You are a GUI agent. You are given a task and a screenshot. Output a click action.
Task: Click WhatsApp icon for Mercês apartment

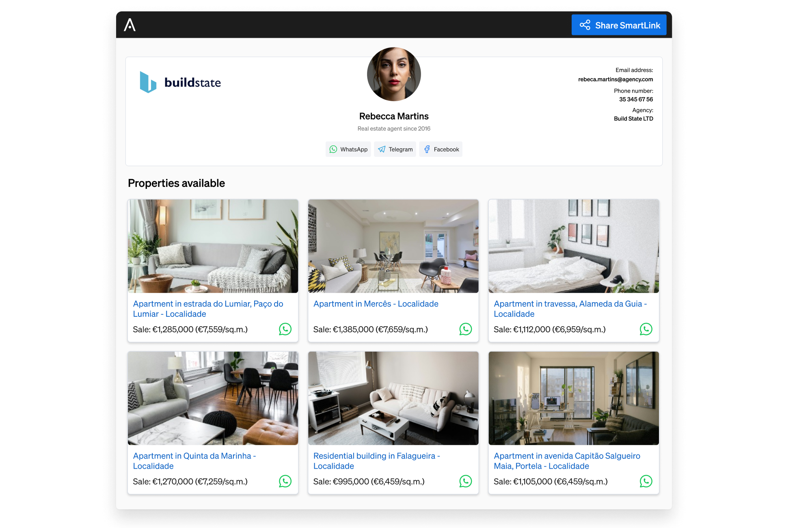(466, 329)
